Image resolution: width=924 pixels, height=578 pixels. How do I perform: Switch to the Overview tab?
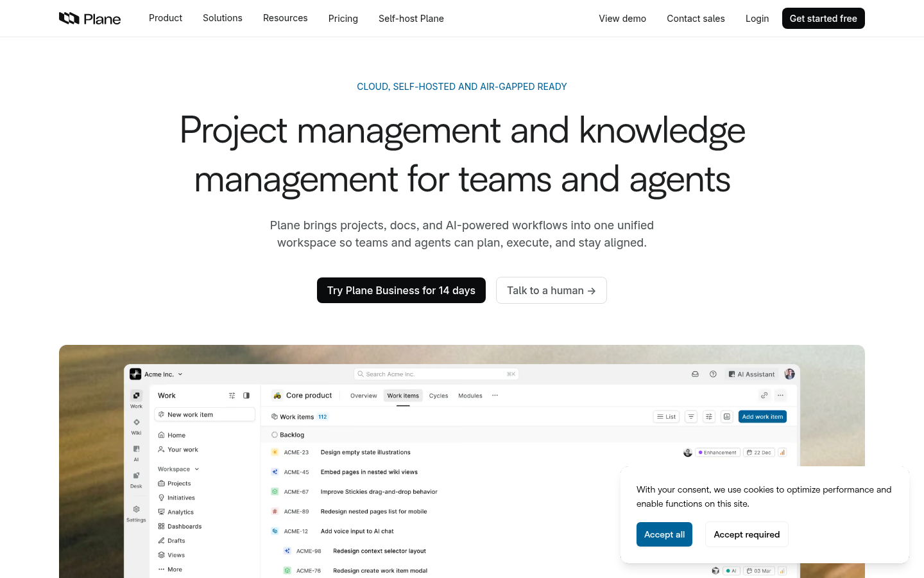point(364,396)
